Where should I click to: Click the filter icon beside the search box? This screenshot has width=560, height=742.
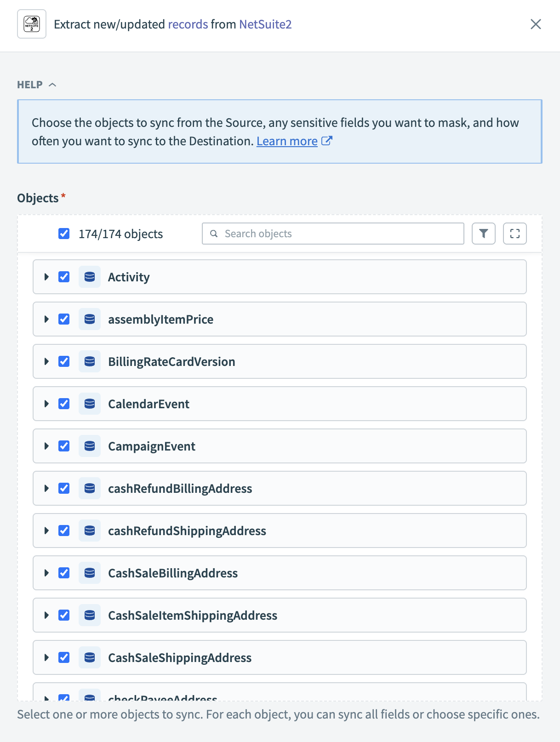click(483, 234)
